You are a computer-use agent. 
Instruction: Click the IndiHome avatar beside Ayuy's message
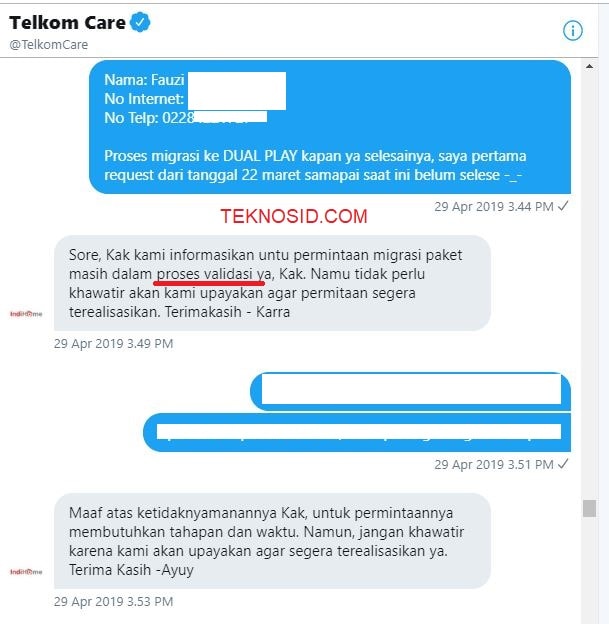(26, 572)
